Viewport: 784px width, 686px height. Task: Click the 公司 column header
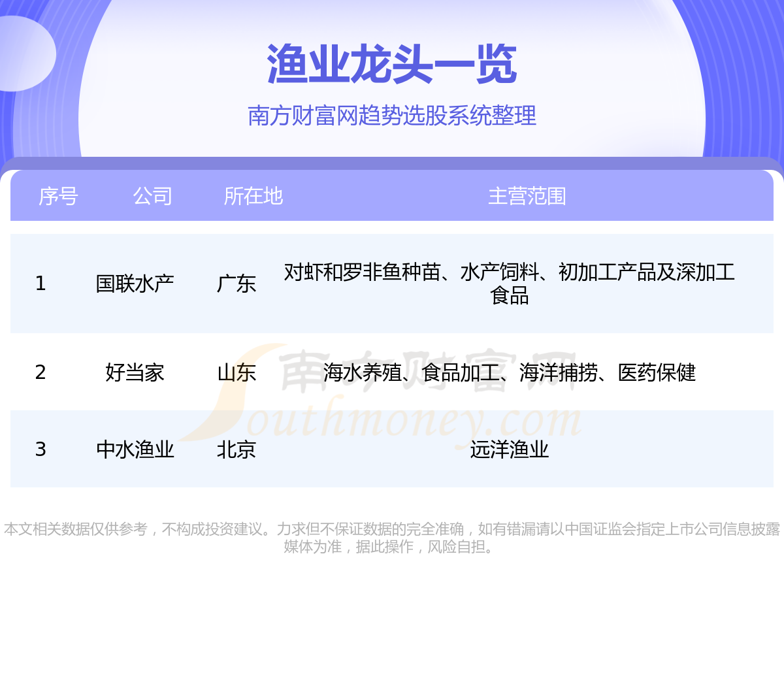pos(152,196)
